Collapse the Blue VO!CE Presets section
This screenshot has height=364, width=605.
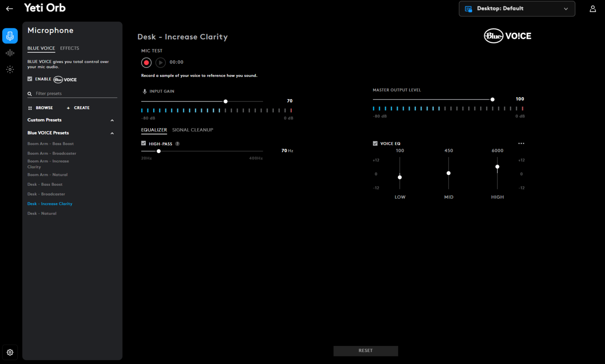click(112, 133)
